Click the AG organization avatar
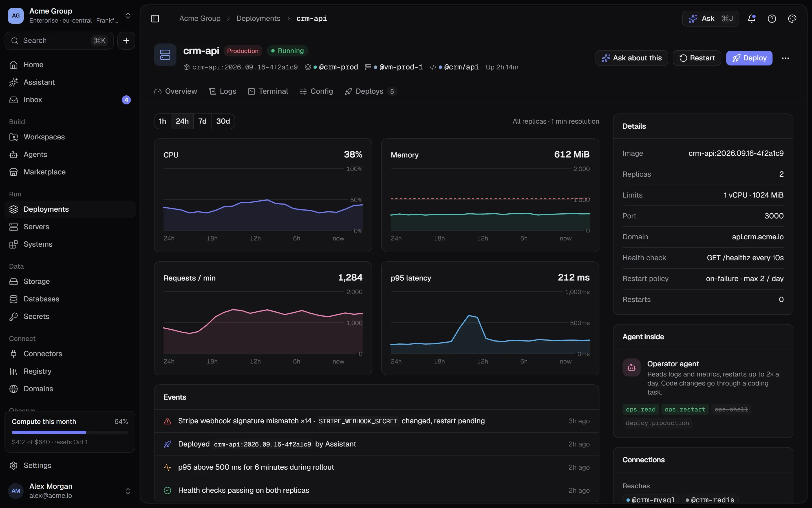The image size is (812, 508). [16, 16]
